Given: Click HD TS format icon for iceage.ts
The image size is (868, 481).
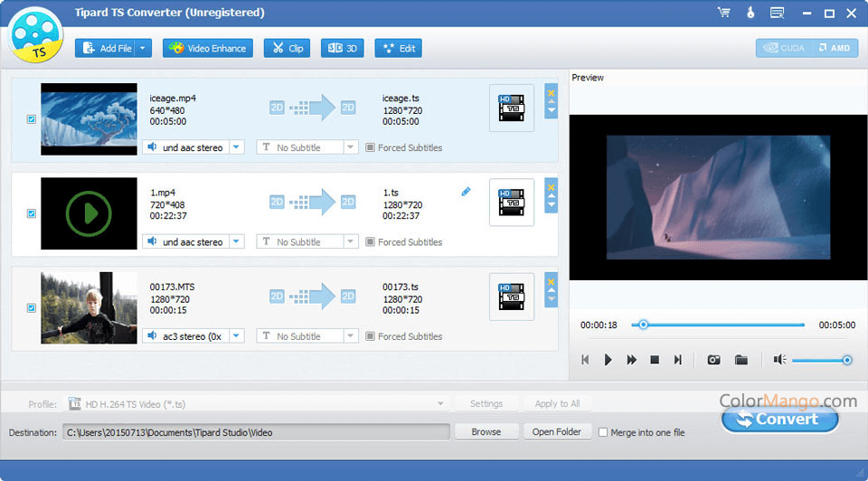Looking at the screenshot, I should point(512,108).
